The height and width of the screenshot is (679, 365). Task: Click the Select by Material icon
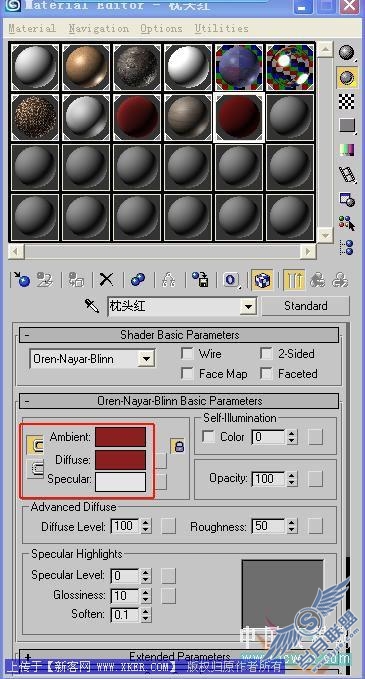(347, 223)
